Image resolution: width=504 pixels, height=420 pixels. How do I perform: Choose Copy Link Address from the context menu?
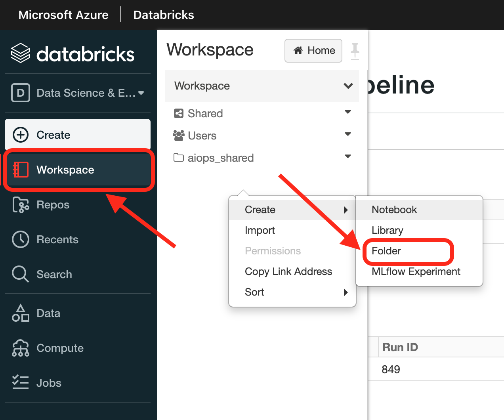tap(288, 271)
